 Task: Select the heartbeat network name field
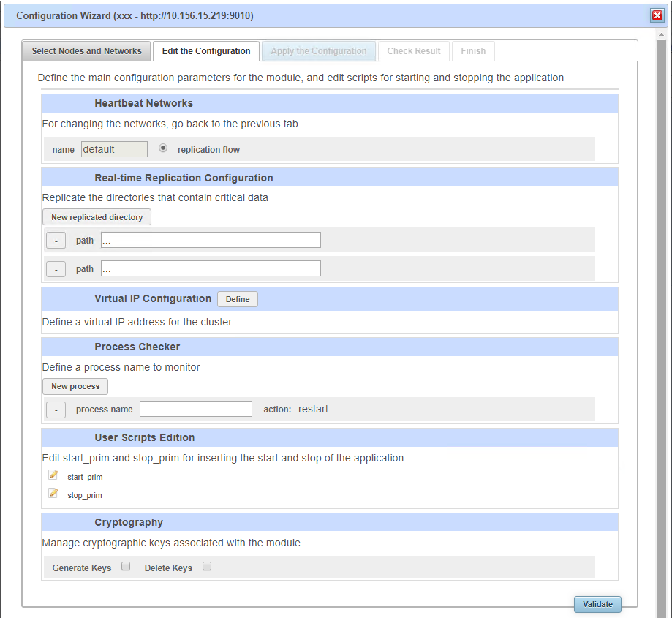click(x=114, y=148)
